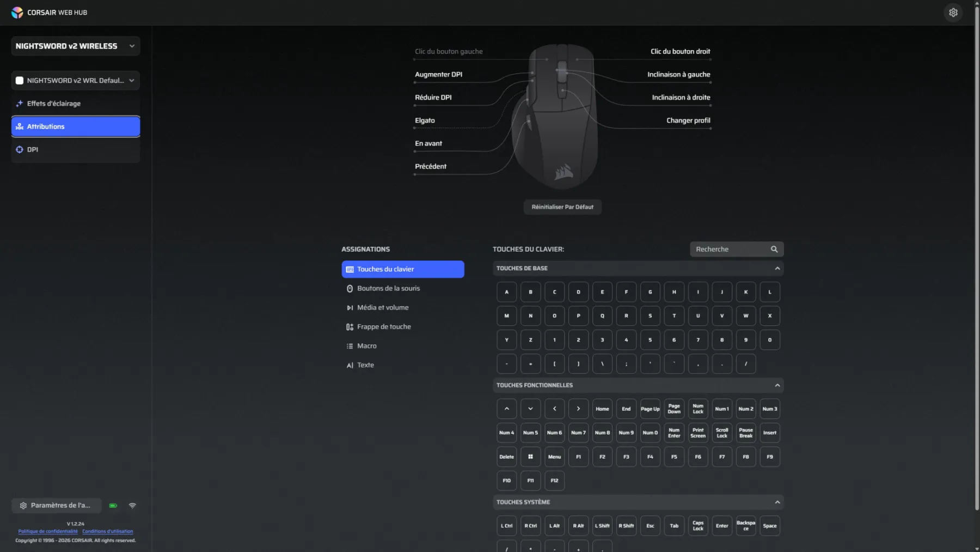Select the Changer profil assignment
Image resolution: width=980 pixels, height=552 pixels.
pos(688,120)
